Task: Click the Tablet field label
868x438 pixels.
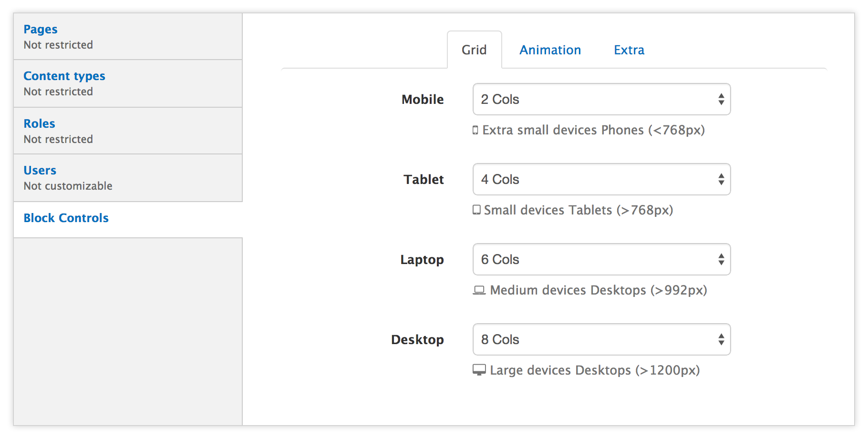Action: tap(424, 180)
